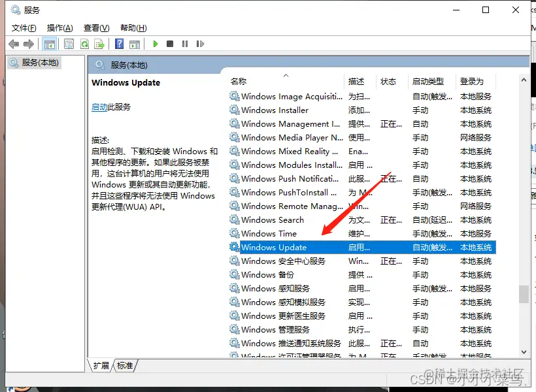Click gear icon of Windows 管理服务 row

click(234, 329)
